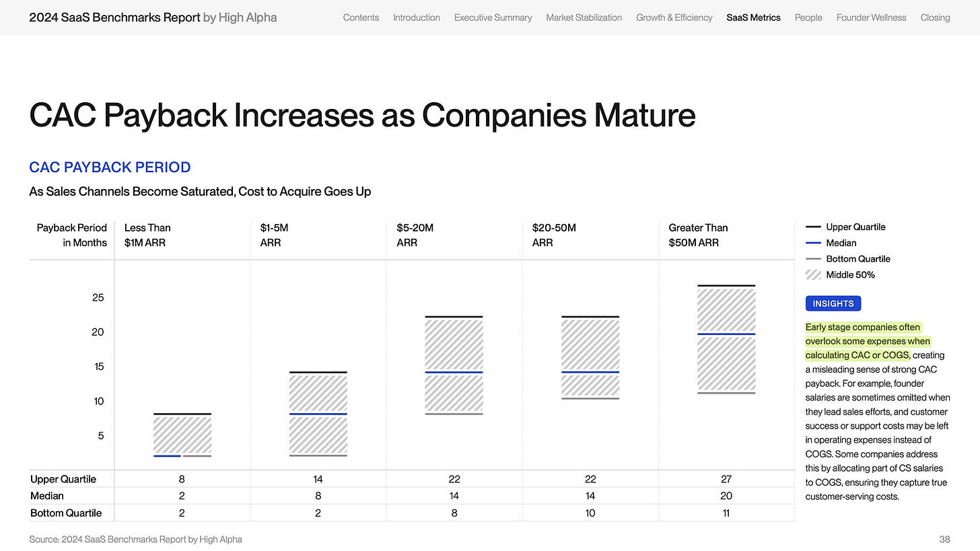Open the Growth & Efficiency section

pyautogui.click(x=674, y=17)
